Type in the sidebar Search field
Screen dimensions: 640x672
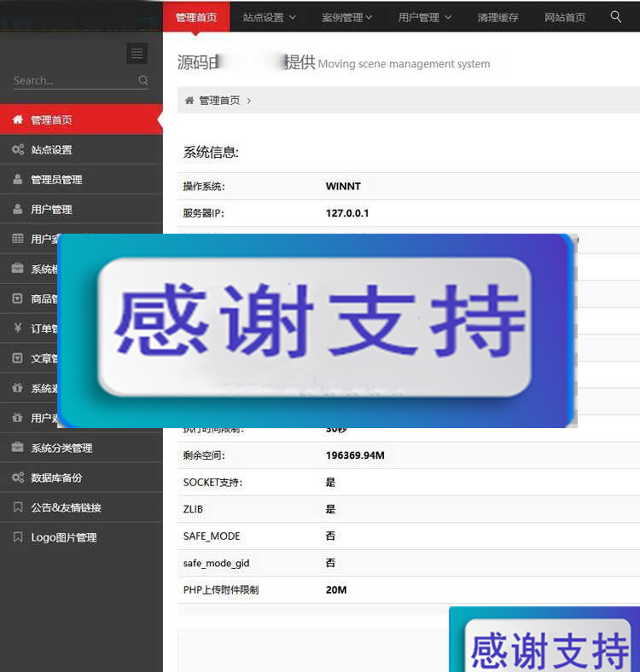[73, 80]
